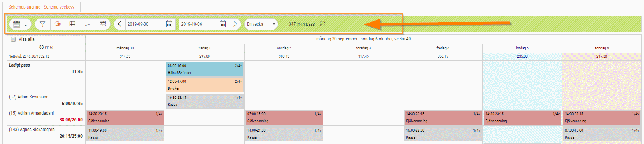Open Adrian's Monday 14:30-23:15 Självscanning shift

point(125,118)
